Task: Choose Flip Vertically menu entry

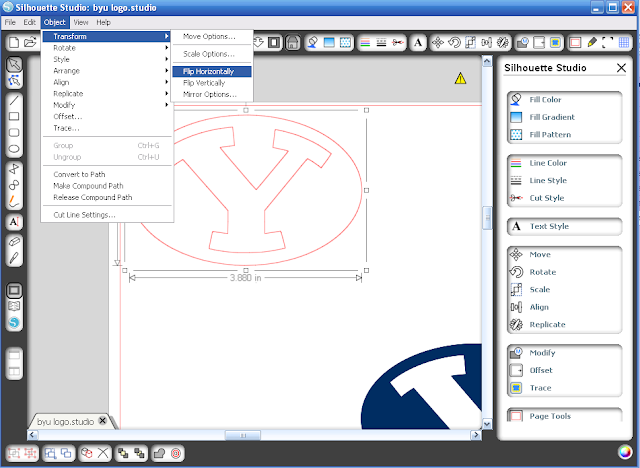Action: click(x=212, y=83)
